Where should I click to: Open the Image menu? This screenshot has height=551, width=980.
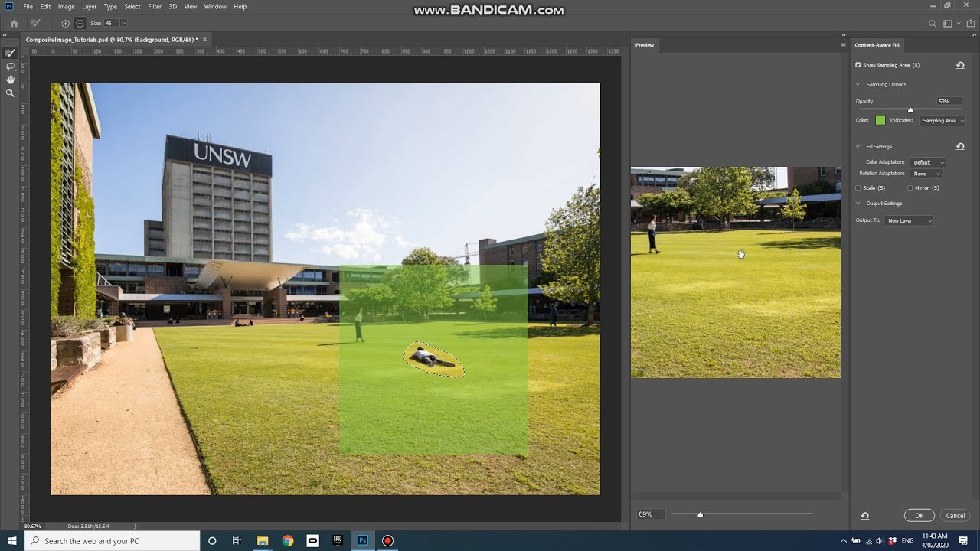[67, 6]
